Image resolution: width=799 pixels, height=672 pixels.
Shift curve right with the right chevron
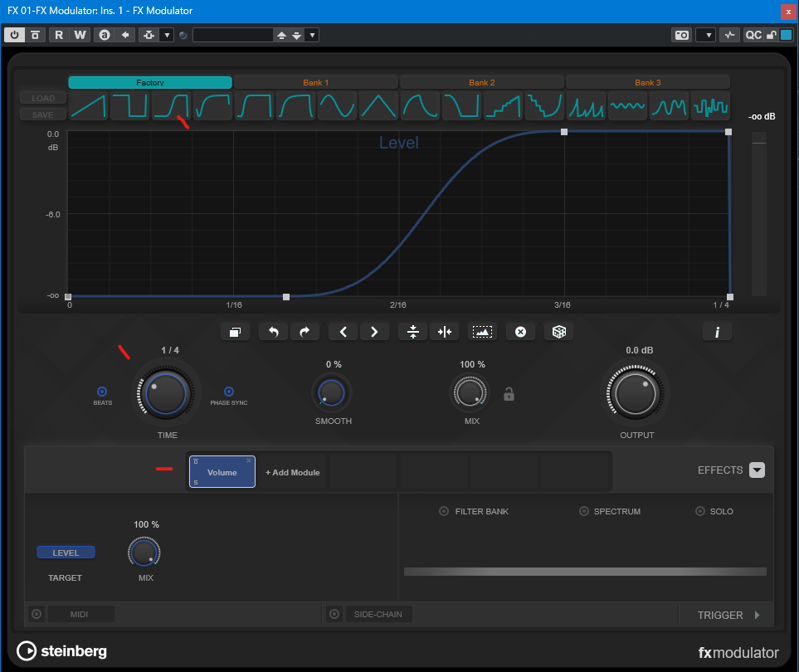pyautogui.click(x=374, y=332)
